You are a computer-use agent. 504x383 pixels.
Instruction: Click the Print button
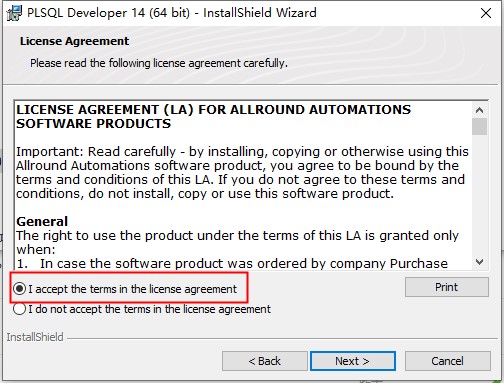click(x=447, y=287)
